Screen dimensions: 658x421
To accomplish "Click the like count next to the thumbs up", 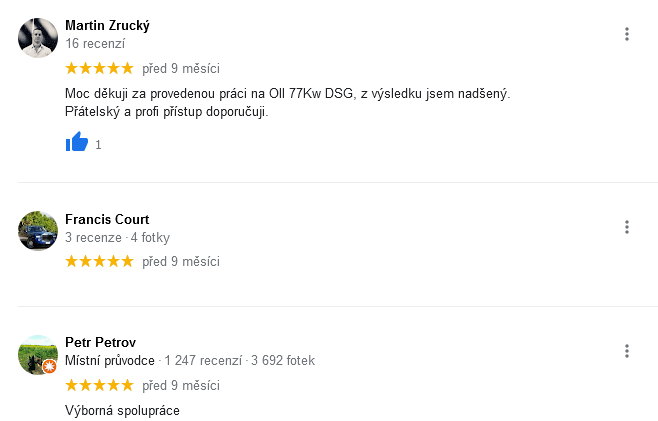I will click(98, 145).
